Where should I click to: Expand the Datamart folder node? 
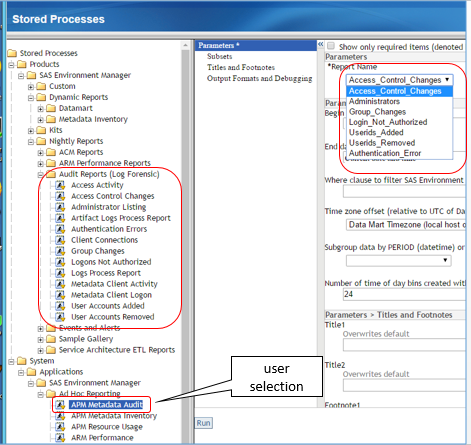pos(40,109)
